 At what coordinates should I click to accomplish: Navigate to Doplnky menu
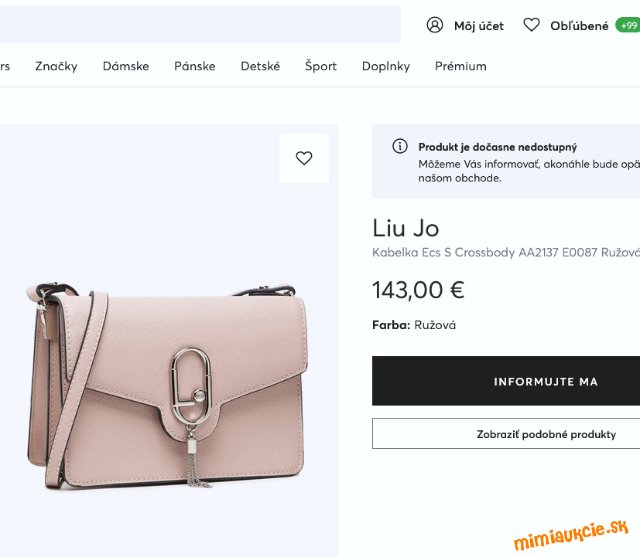(386, 66)
